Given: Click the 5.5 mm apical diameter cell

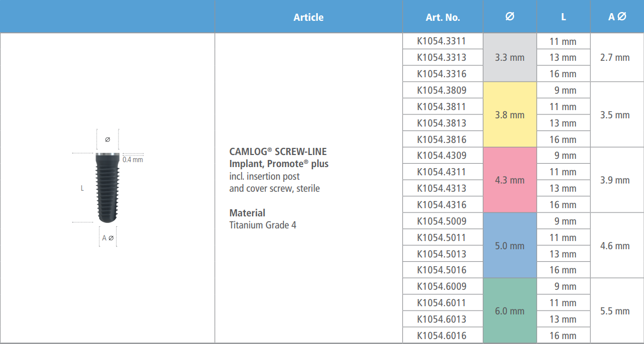Looking at the screenshot, I should 614,311.
